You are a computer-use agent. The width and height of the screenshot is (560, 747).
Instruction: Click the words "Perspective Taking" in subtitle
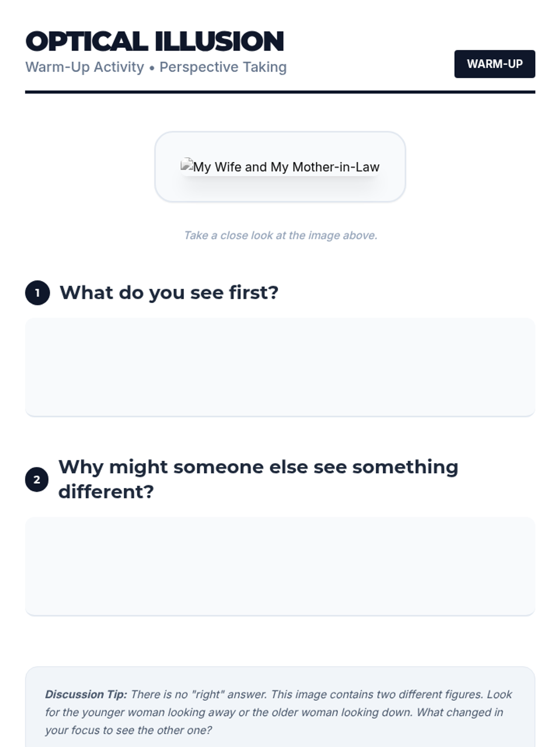223,67
